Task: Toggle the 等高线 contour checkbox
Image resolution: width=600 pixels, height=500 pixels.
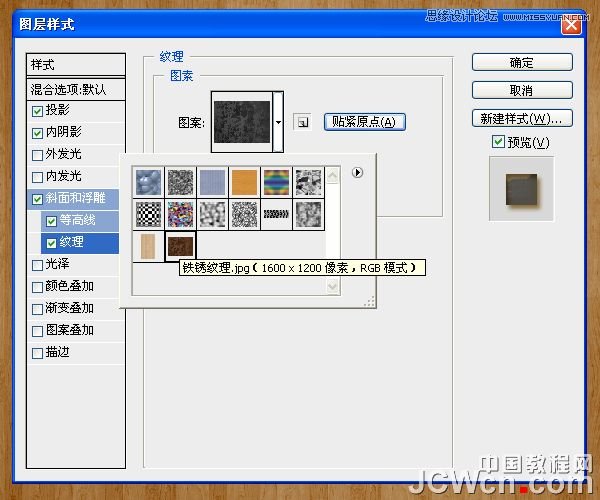Action: point(51,221)
